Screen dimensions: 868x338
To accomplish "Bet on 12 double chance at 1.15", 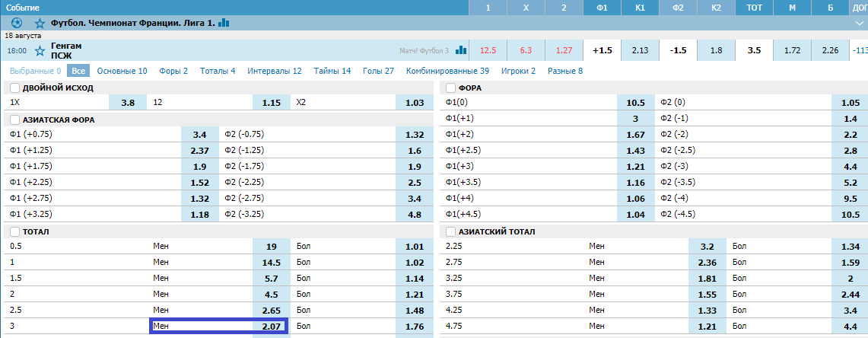I will click(x=272, y=103).
